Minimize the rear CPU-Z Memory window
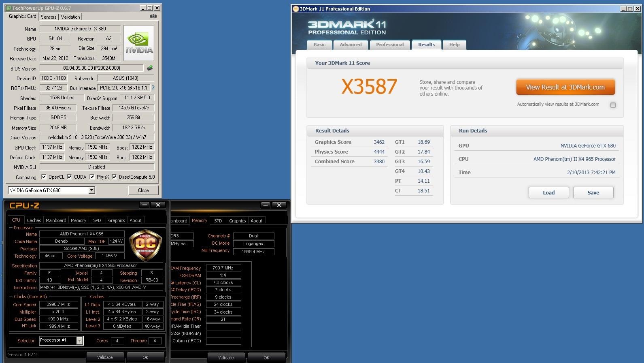644x363 pixels. pos(266,205)
